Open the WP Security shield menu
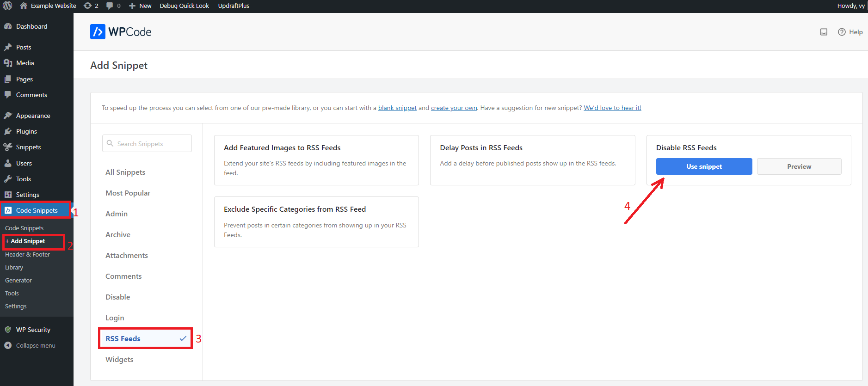This screenshot has width=868, height=386. point(37,330)
